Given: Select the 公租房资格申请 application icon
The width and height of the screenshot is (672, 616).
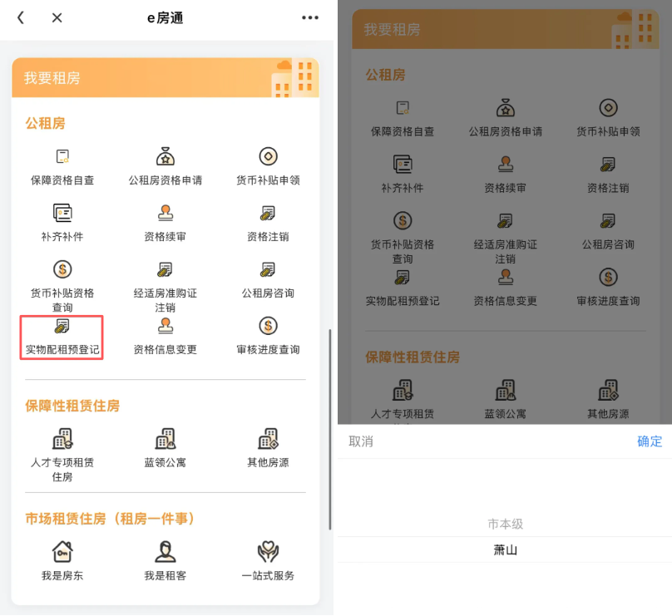Looking at the screenshot, I should click(x=165, y=165).
